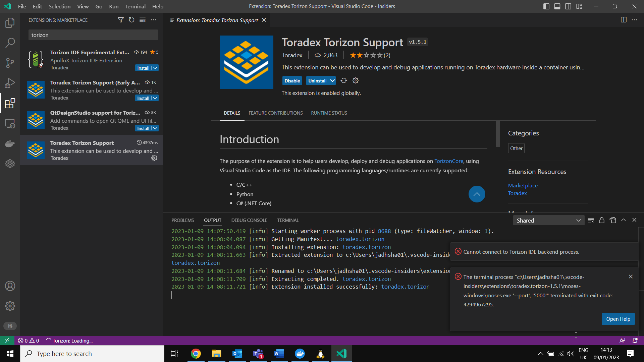The image size is (644, 362).
Task: Click the Other category tag
Action: (x=516, y=148)
